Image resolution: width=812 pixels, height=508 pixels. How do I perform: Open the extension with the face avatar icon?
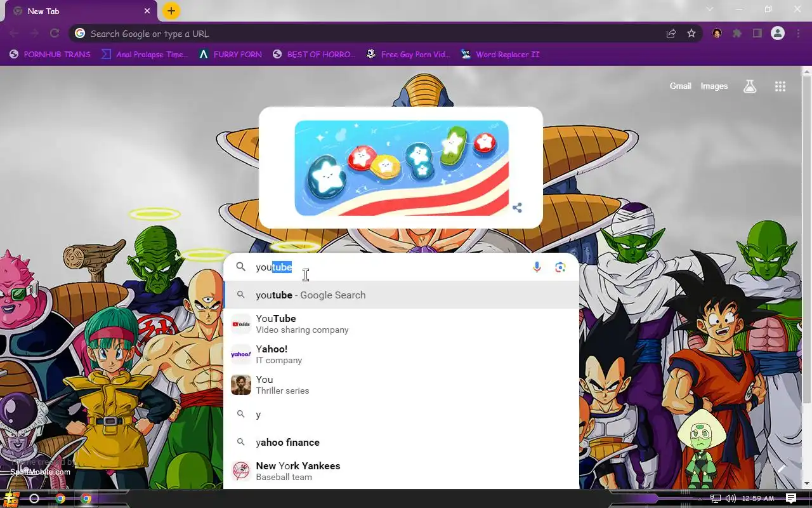pyautogui.click(x=717, y=34)
